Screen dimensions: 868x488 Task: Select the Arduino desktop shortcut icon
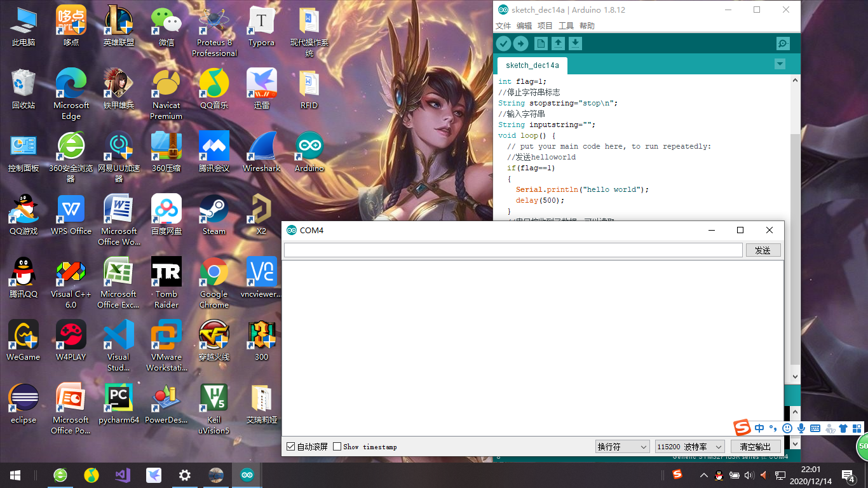pyautogui.click(x=309, y=152)
